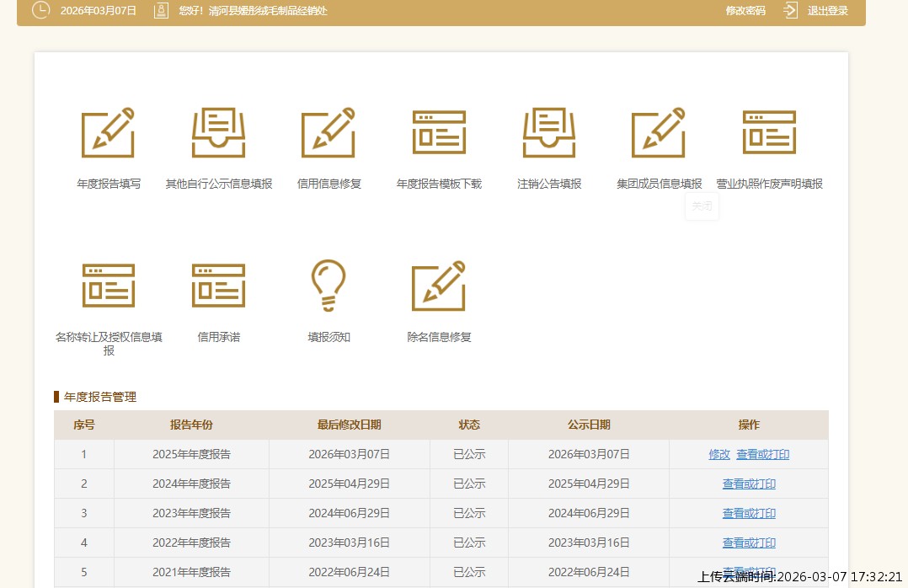
Task: Click 查看或打印 for the 2022年度报告
Action: coord(749,543)
